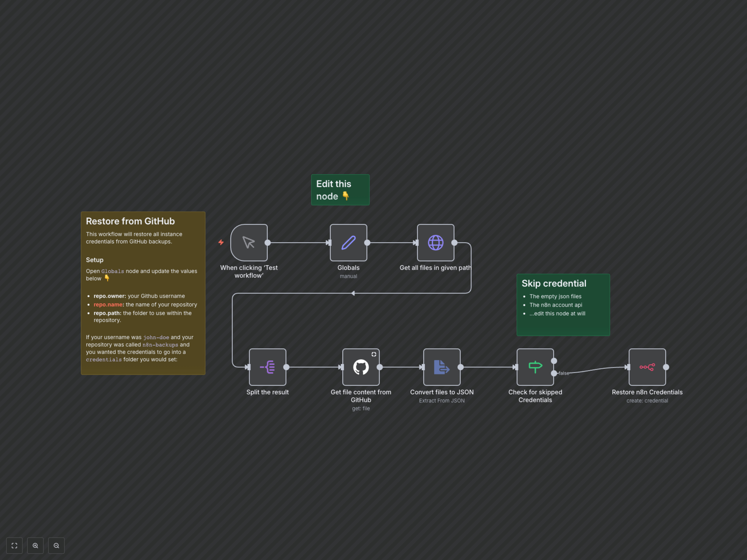Zoom out of the canvas
Viewport: 747px width, 560px height.
click(56, 545)
